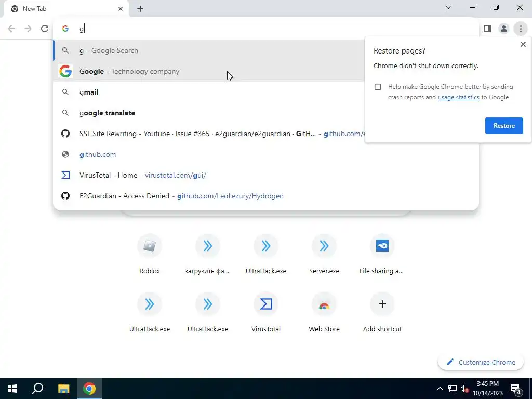Image resolution: width=532 pixels, height=399 pixels.
Task: Click the Restore button
Action: 504,126
